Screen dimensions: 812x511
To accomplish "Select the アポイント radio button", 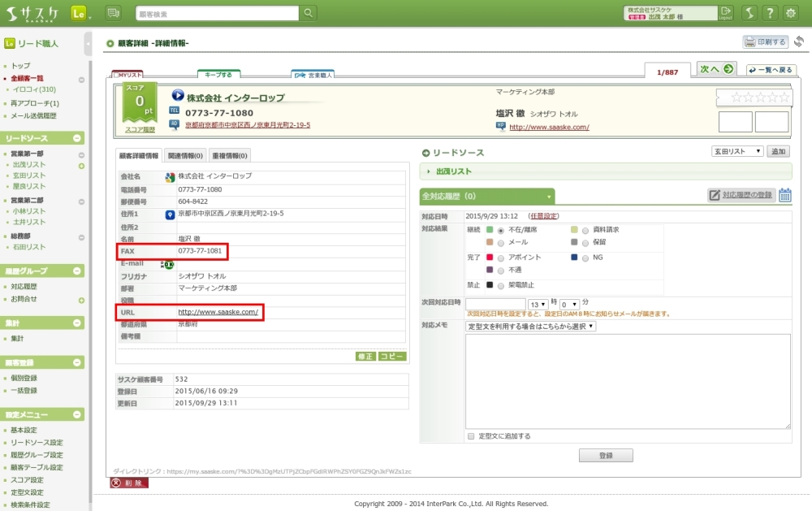I will (501, 258).
